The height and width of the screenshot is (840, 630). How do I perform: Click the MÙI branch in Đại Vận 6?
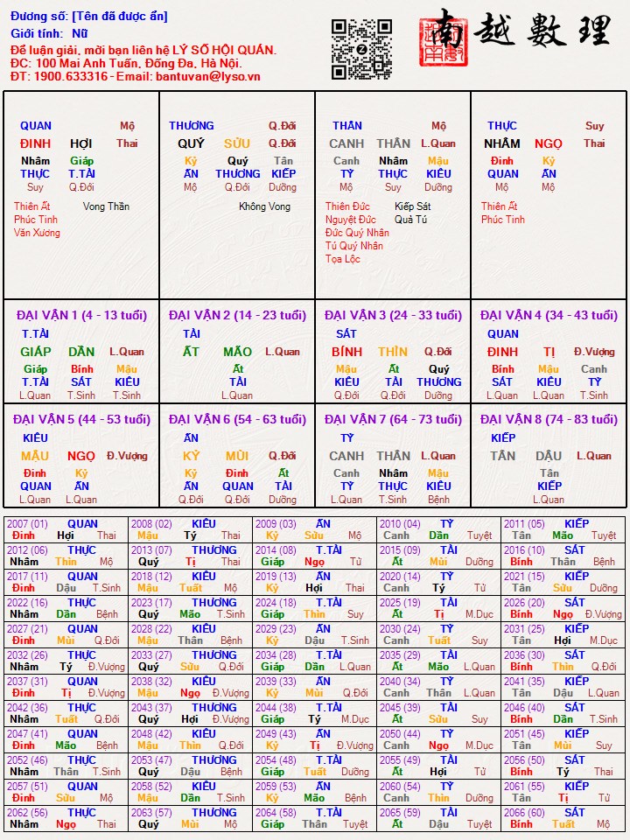(x=237, y=456)
